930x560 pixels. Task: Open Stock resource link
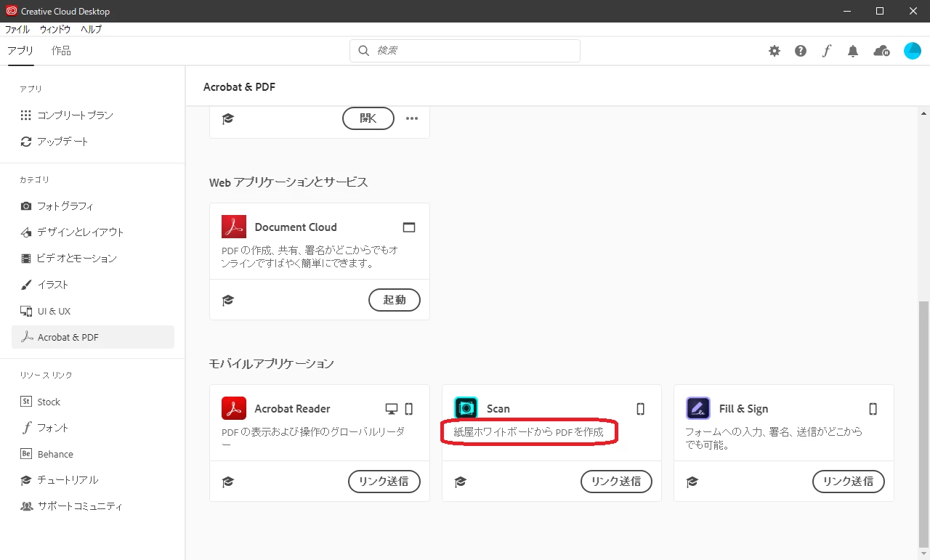[x=93, y=402]
